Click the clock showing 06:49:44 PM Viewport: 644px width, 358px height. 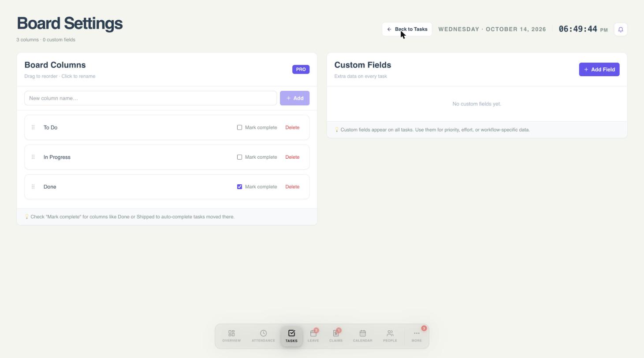point(583,29)
